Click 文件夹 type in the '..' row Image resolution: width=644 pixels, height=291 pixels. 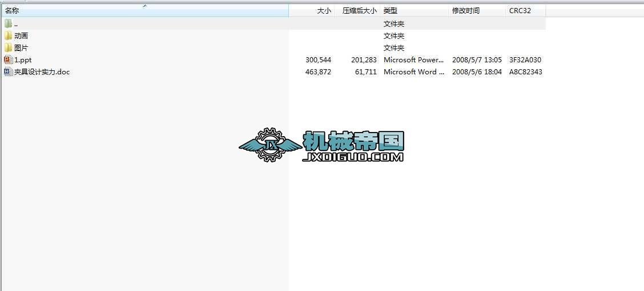(394, 24)
